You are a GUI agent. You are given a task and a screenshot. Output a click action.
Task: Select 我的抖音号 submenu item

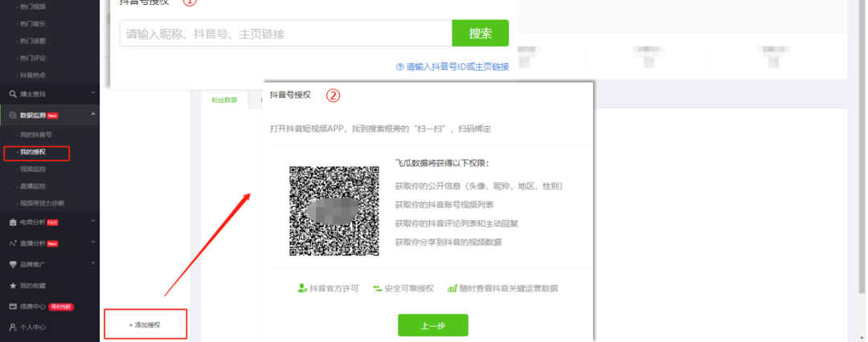[35, 135]
